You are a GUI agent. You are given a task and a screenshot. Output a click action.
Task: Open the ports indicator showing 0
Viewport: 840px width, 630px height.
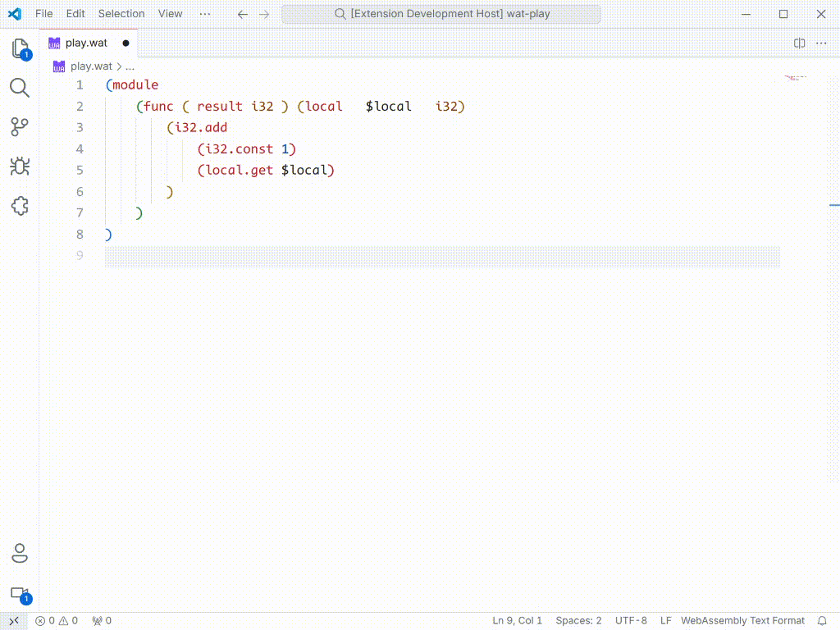click(x=102, y=621)
